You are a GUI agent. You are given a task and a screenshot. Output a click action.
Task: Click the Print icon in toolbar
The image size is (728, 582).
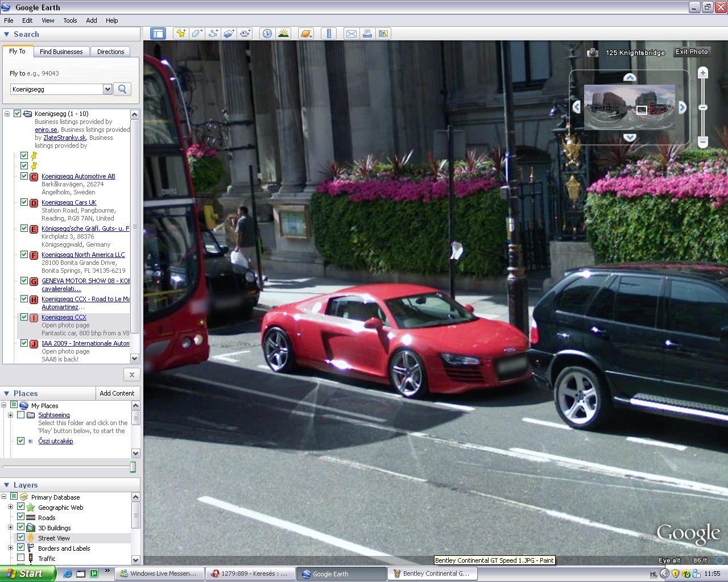(x=367, y=34)
